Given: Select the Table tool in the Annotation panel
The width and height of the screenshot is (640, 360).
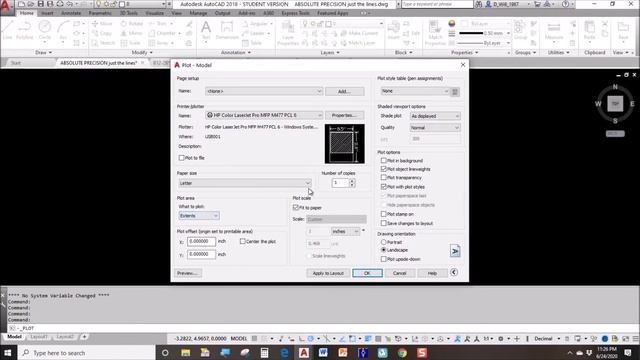Looking at the screenshot, I should [252, 42].
